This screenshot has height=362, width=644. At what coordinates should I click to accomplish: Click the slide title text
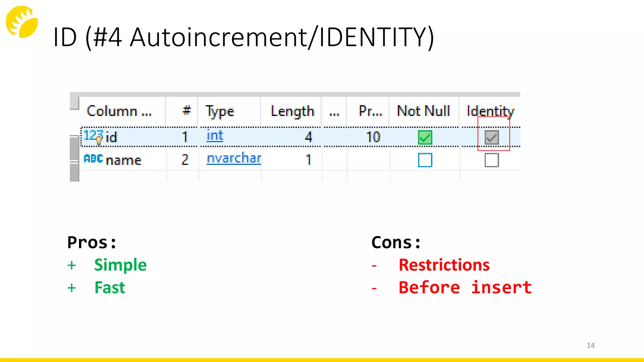point(244,37)
